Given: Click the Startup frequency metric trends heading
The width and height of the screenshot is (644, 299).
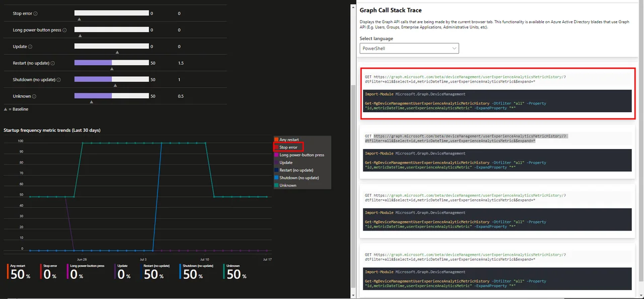Looking at the screenshot, I should [52, 130].
